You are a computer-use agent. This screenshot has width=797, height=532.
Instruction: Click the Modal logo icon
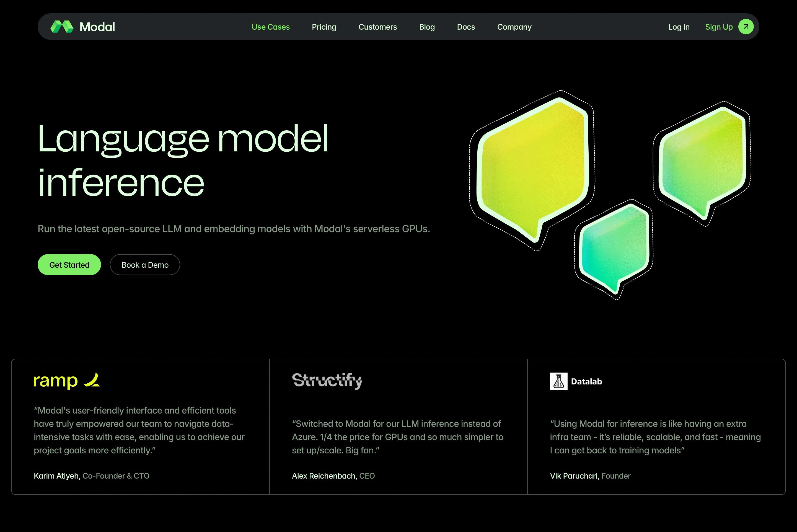click(x=62, y=27)
